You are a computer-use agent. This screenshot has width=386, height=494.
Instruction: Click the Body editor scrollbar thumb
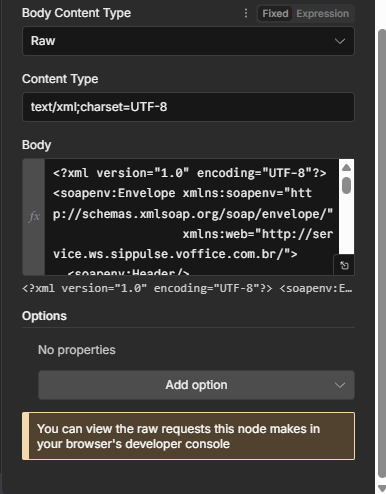347,185
